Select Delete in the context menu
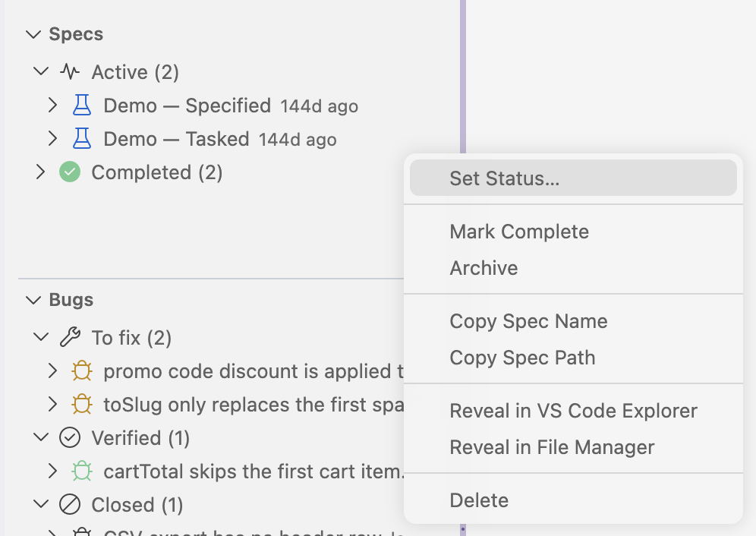The image size is (756, 536). click(573, 500)
